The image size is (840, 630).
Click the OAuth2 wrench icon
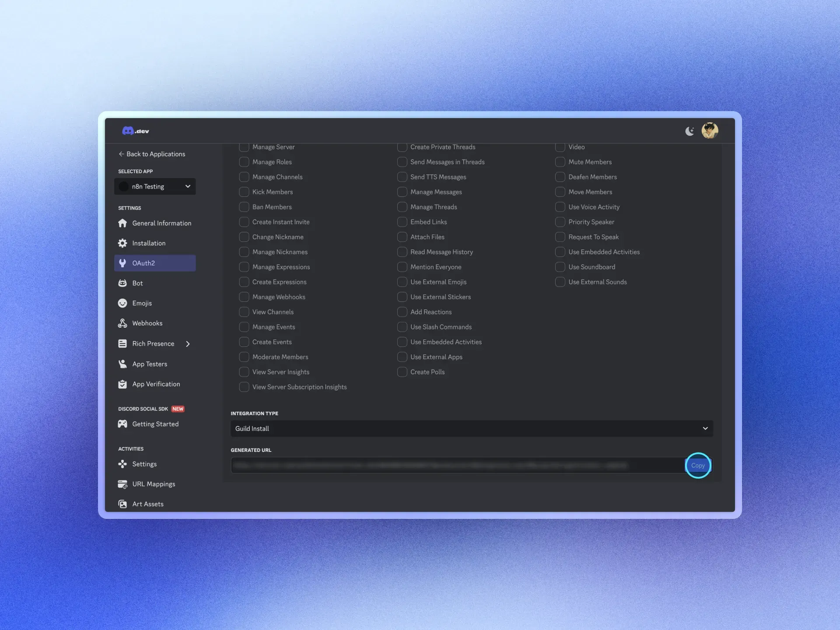pyautogui.click(x=122, y=263)
